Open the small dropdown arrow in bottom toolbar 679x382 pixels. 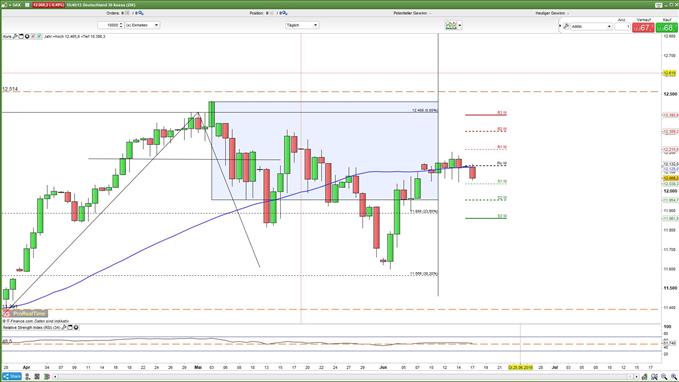click(55, 377)
